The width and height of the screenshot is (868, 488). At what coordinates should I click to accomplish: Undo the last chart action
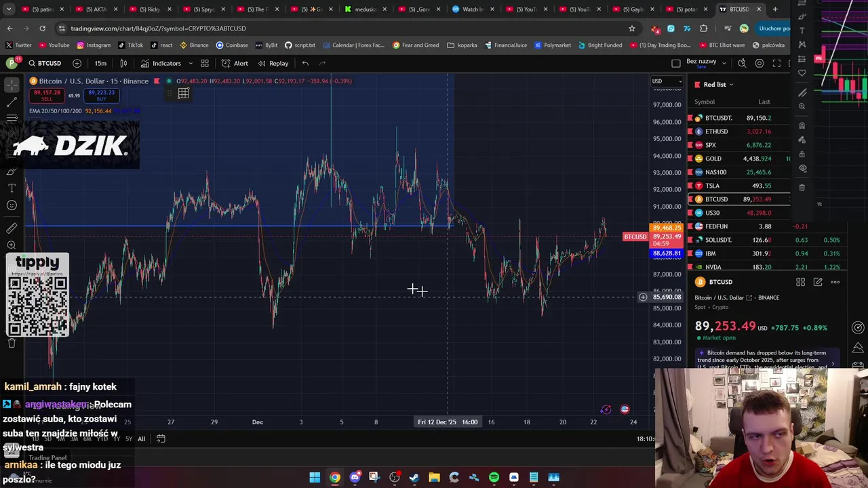pyautogui.click(x=305, y=63)
